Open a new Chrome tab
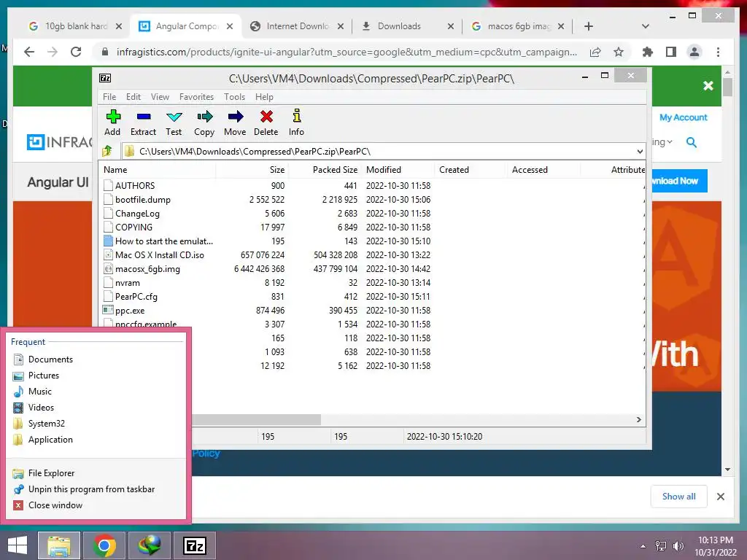The height and width of the screenshot is (560, 747). 589,26
